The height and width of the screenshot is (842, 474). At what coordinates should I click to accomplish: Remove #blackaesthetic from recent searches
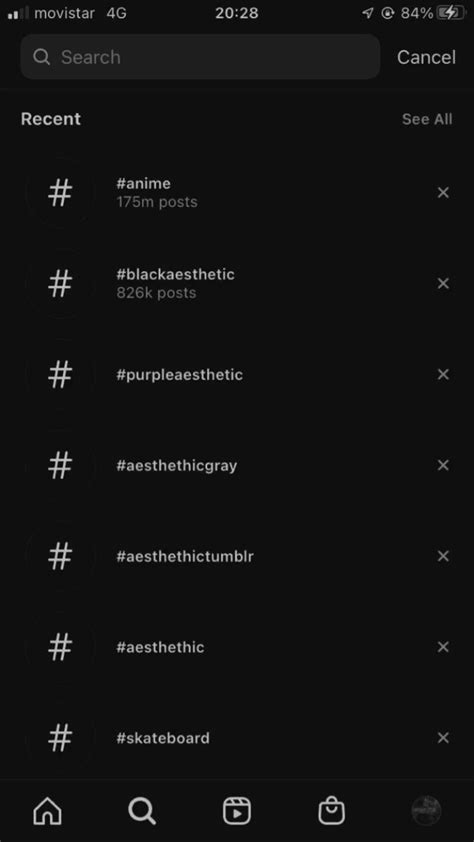pyautogui.click(x=443, y=283)
